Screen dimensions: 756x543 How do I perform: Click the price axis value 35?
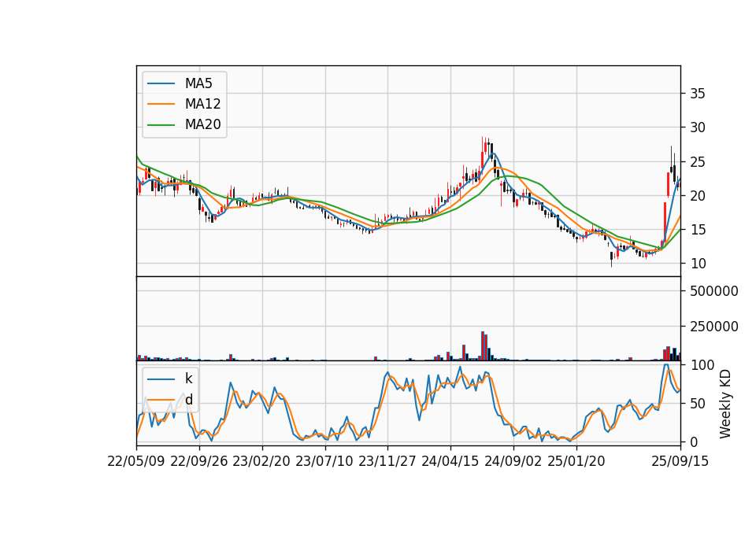coord(698,94)
